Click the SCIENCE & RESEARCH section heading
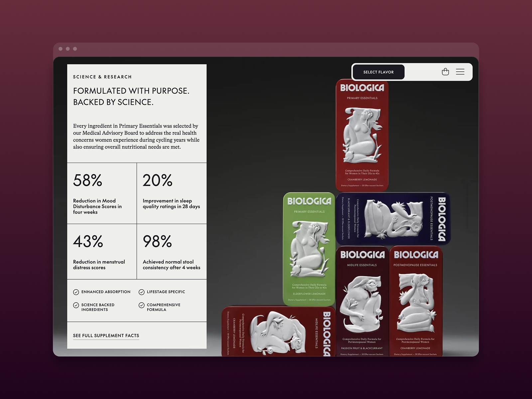Screen dimensions: 532x399 102,76
